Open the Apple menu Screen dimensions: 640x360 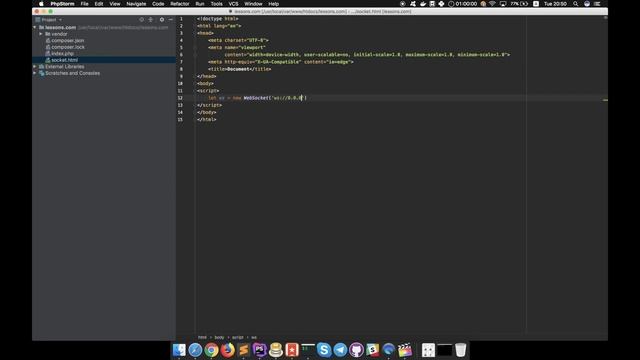pos(41,4)
